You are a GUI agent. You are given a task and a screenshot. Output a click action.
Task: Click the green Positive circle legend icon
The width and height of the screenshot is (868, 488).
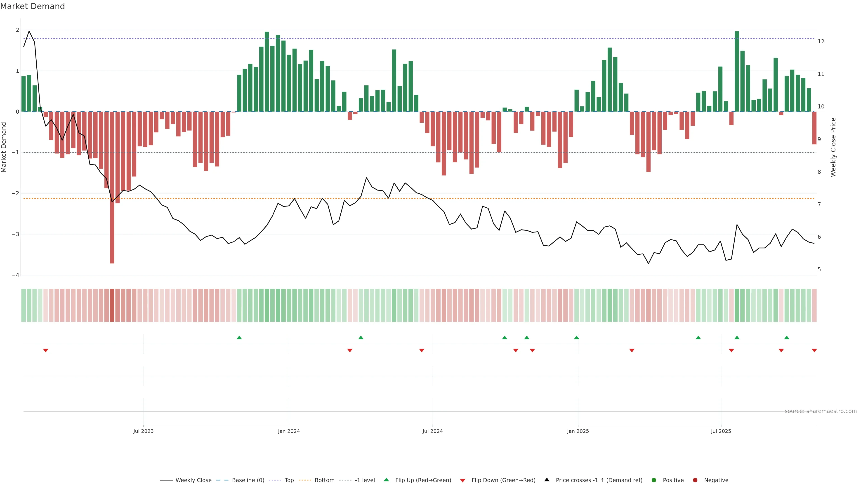point(654,480)
